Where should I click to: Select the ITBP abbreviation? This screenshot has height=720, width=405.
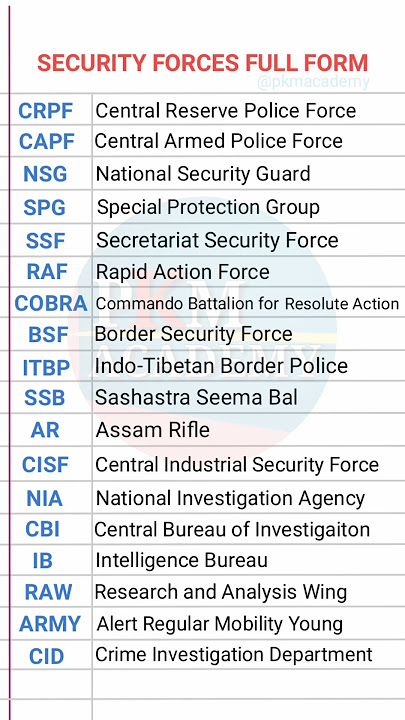coord(46,368)
